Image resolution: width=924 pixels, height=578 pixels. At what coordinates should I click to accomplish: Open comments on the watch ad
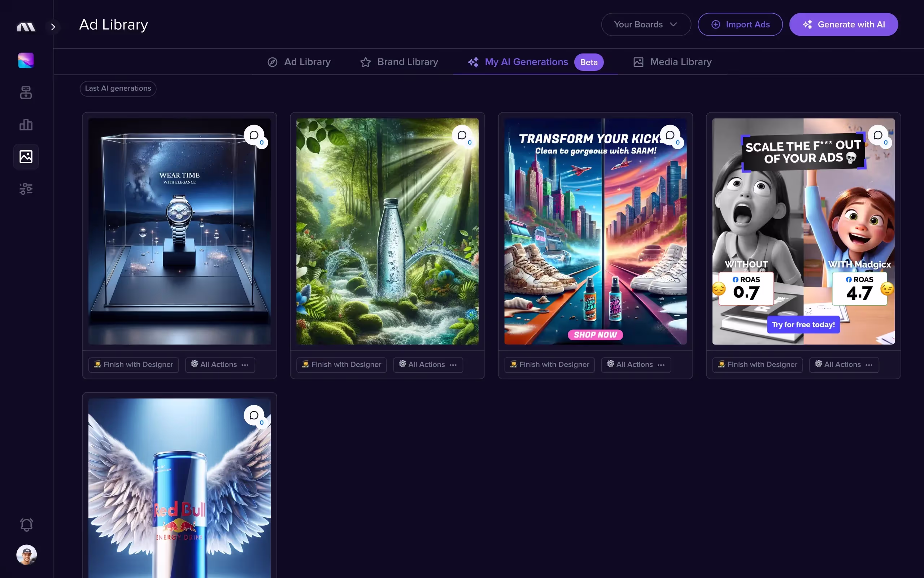254,135
